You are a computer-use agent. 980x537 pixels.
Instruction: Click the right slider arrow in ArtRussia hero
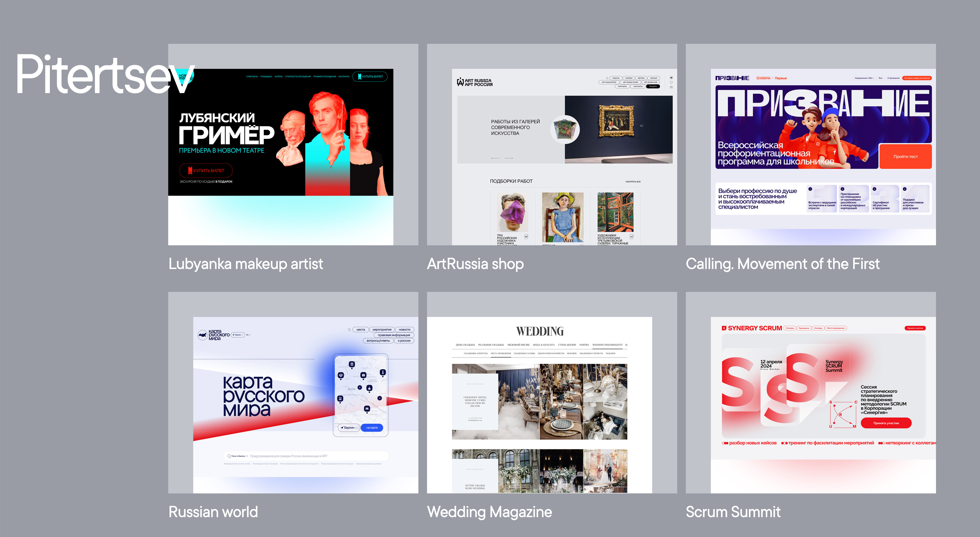pyautogui.click(x=509, y=158)
